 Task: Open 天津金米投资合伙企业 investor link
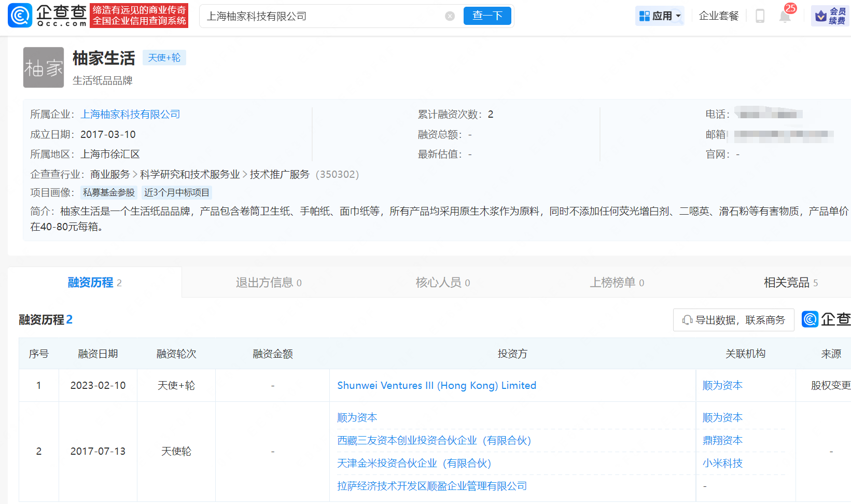tap(414, 463)
